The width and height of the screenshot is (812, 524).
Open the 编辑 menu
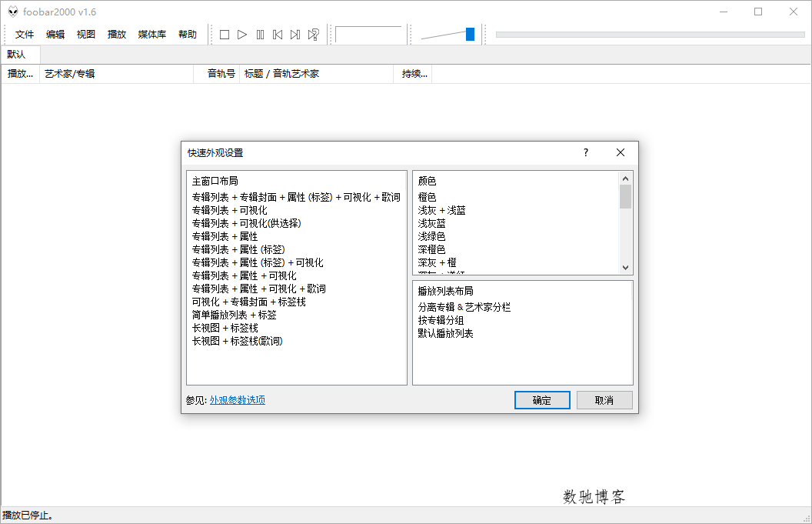55,35
